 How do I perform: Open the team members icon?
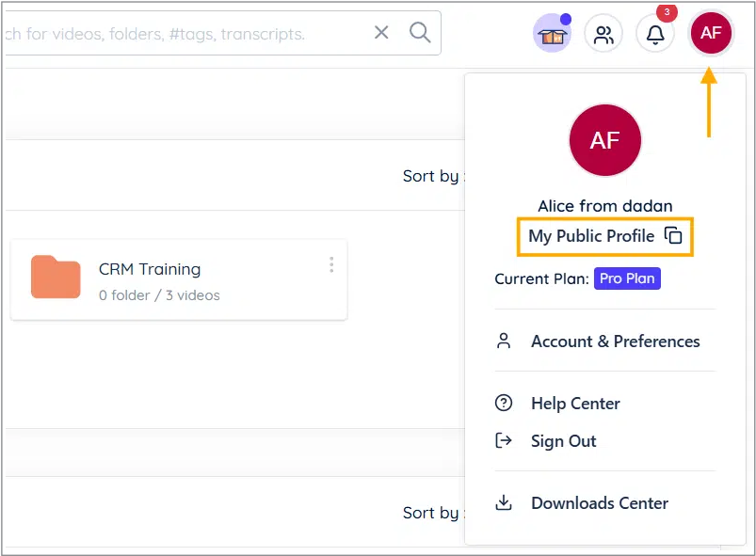603,35
